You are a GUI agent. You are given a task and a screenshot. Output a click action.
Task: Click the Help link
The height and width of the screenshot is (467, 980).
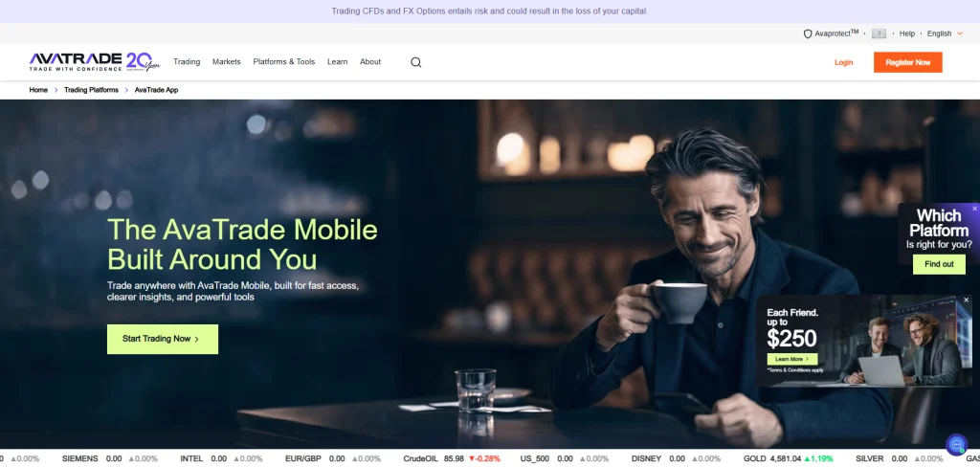point(907,33)
